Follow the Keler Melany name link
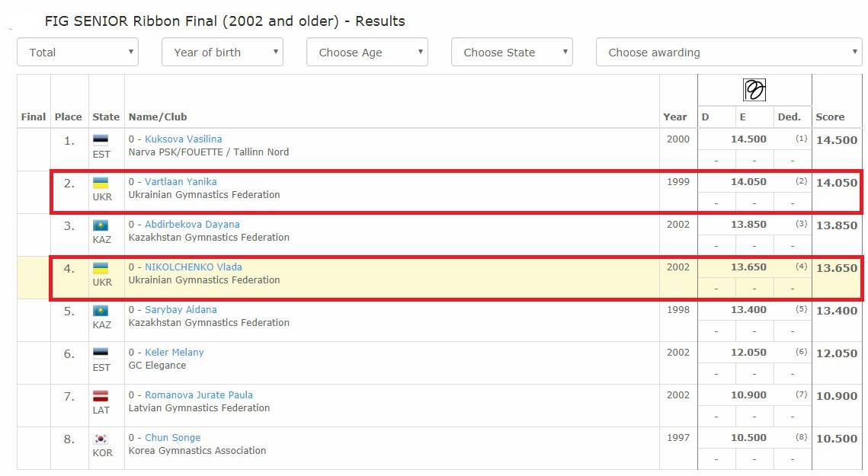 175,353
